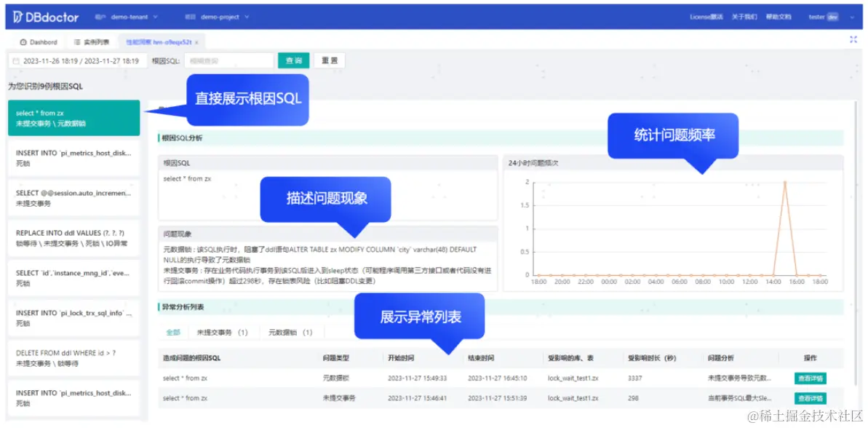The image size is (868, 428).
Task: Click the 结束时间 column header
Action: coord(481,358)
